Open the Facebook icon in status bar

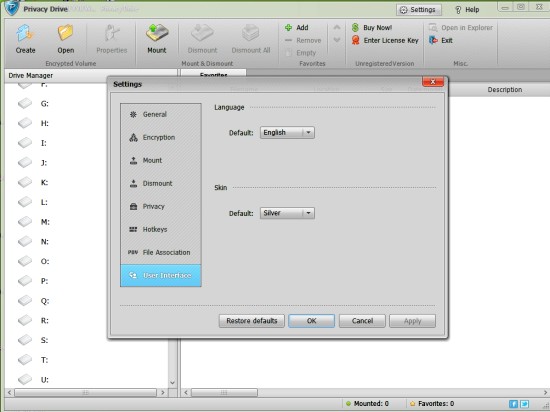point(513,404)
